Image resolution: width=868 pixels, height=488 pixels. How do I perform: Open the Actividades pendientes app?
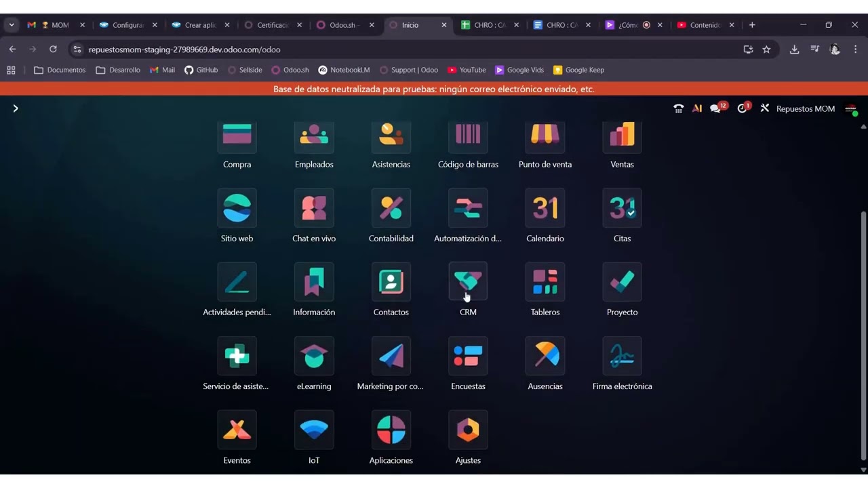click(x=237, y=281)
